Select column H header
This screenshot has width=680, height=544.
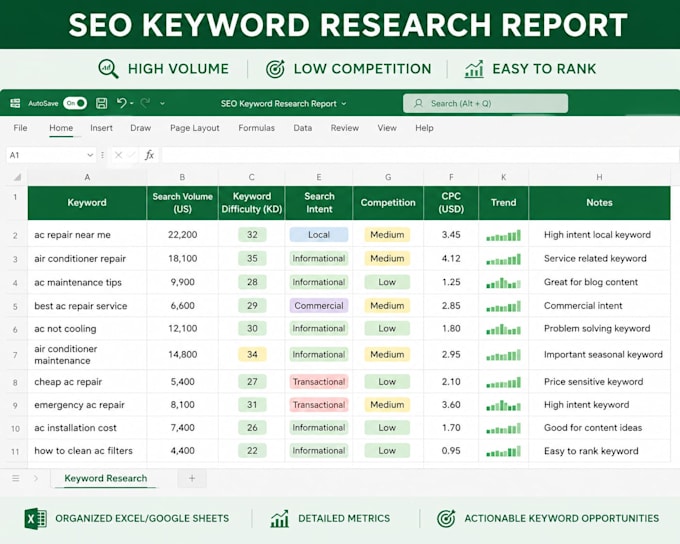[599, 177]
